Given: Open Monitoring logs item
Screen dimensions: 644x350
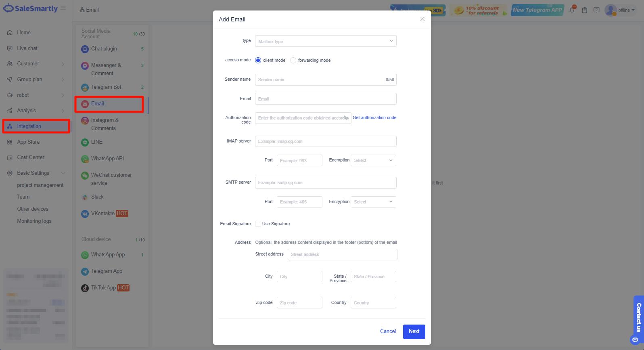Looking at the screenshot, I should 34,221.
